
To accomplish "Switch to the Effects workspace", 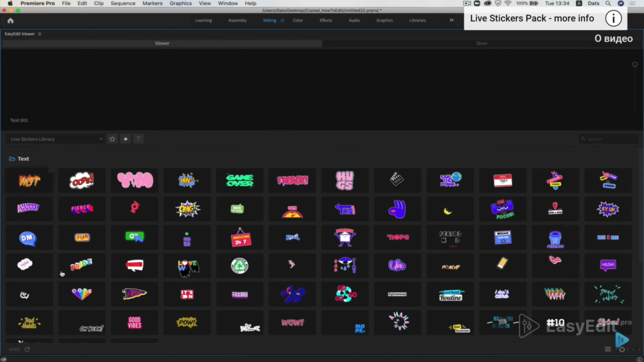I will pos(326,21).
